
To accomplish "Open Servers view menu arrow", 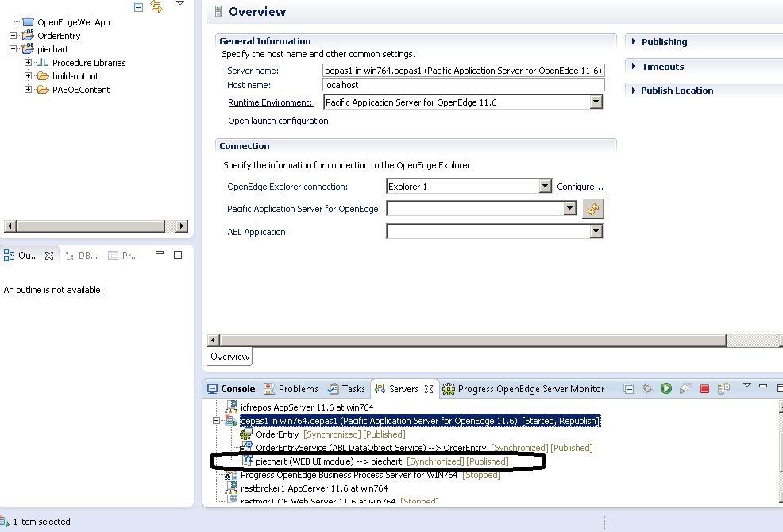I will click(747, 385).
